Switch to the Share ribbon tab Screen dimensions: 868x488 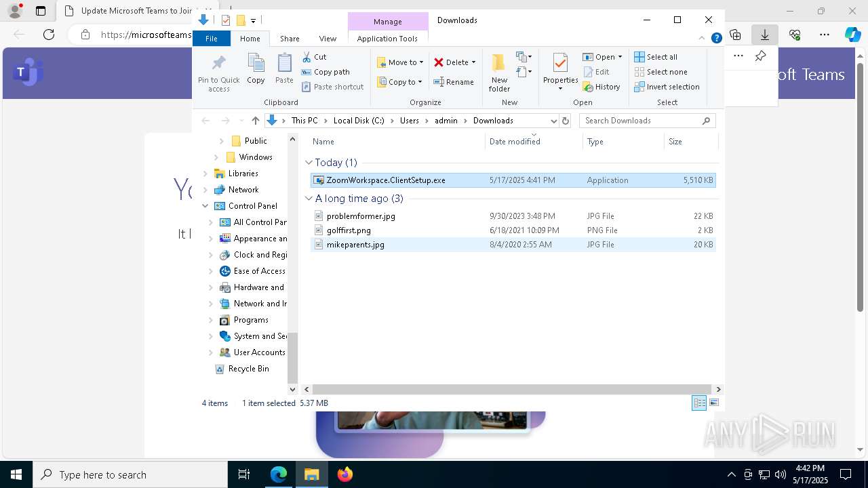tap(290, 39)
